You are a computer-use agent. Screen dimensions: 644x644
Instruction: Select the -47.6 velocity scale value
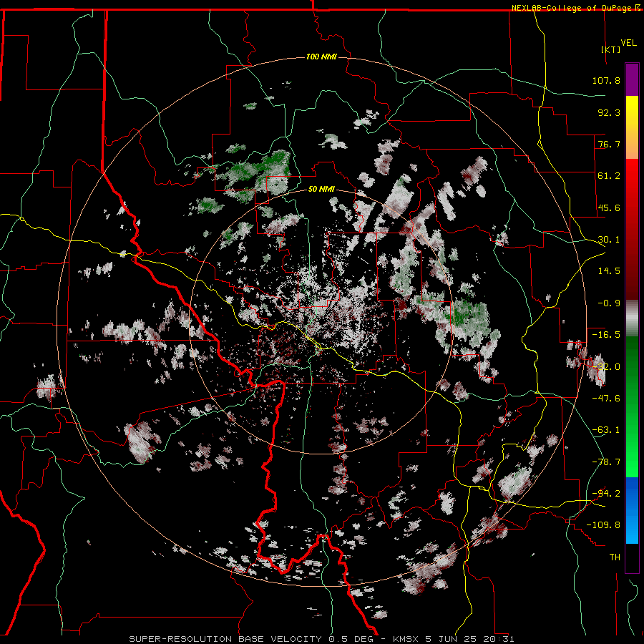tap(606, 399)
